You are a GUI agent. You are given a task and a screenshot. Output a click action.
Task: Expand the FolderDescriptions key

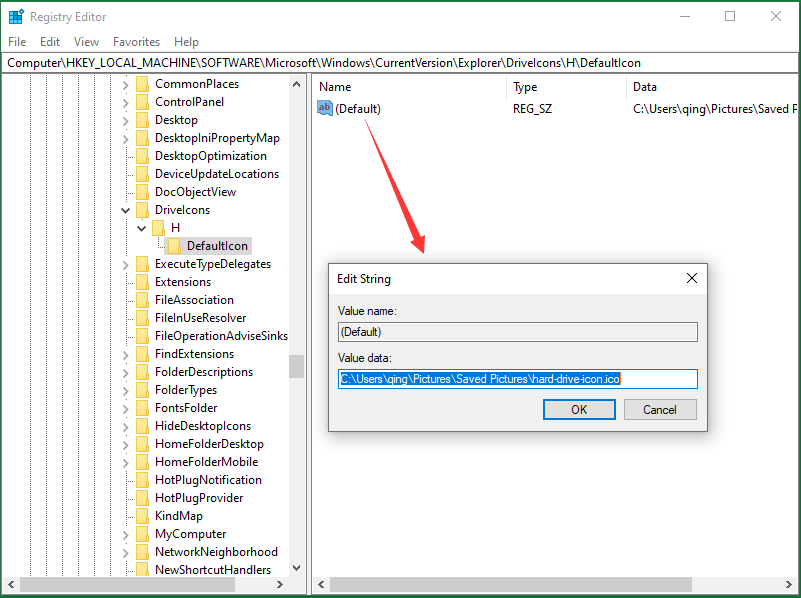pyautogui.click(x=126, y=372)
